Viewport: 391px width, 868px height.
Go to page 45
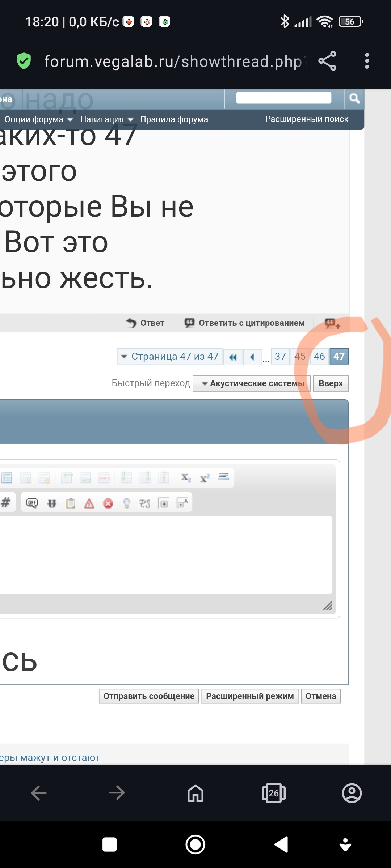[x=300, y=357]
